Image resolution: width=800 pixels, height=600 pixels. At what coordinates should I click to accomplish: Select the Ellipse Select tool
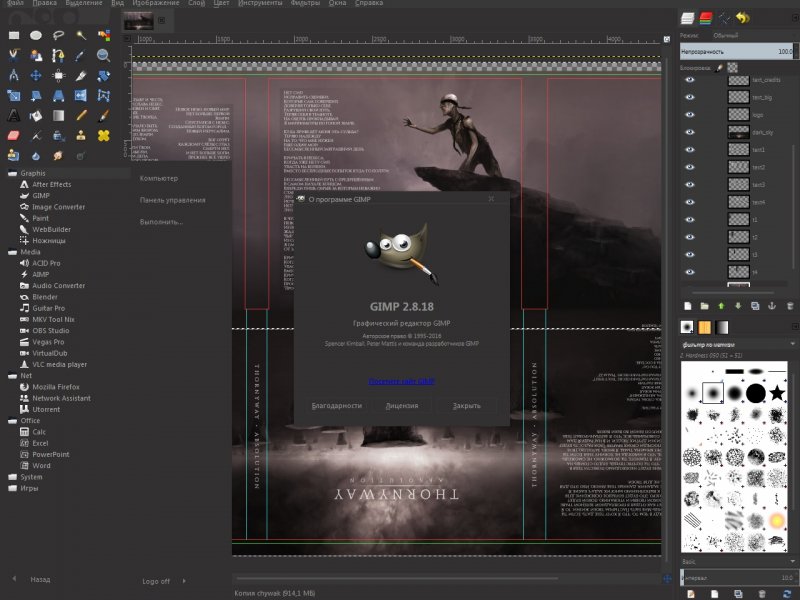point(36,35)
